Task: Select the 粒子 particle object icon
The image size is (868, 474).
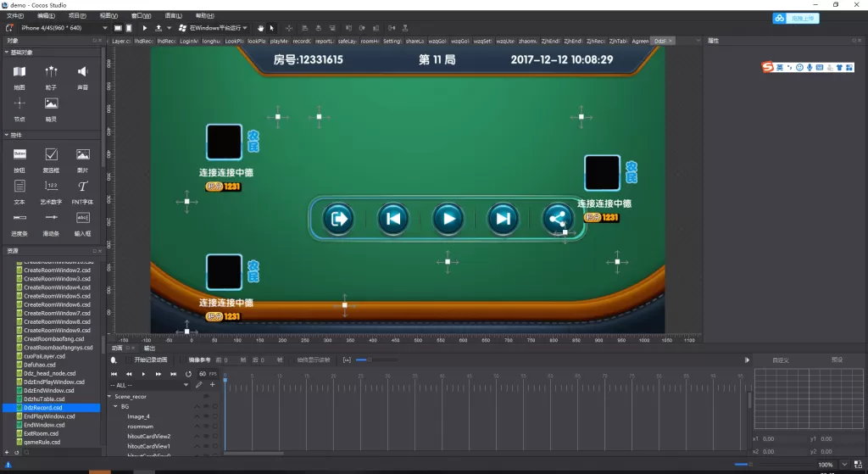Action: 51,73
